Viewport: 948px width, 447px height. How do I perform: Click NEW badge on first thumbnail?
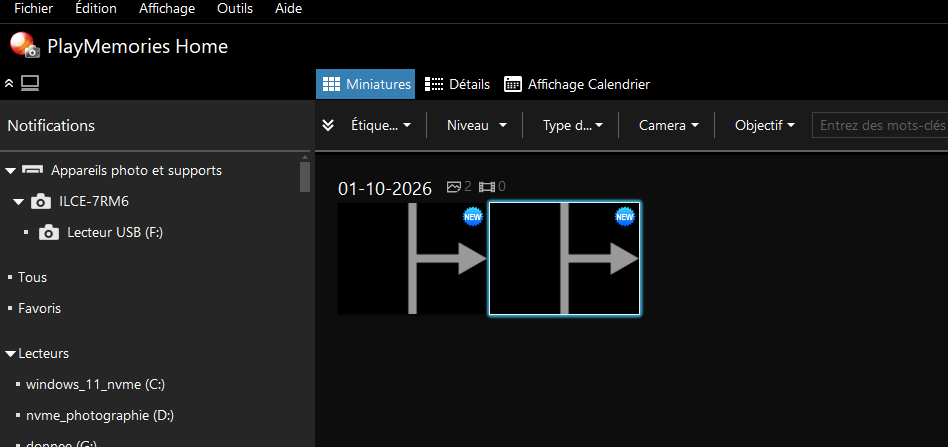473,216
